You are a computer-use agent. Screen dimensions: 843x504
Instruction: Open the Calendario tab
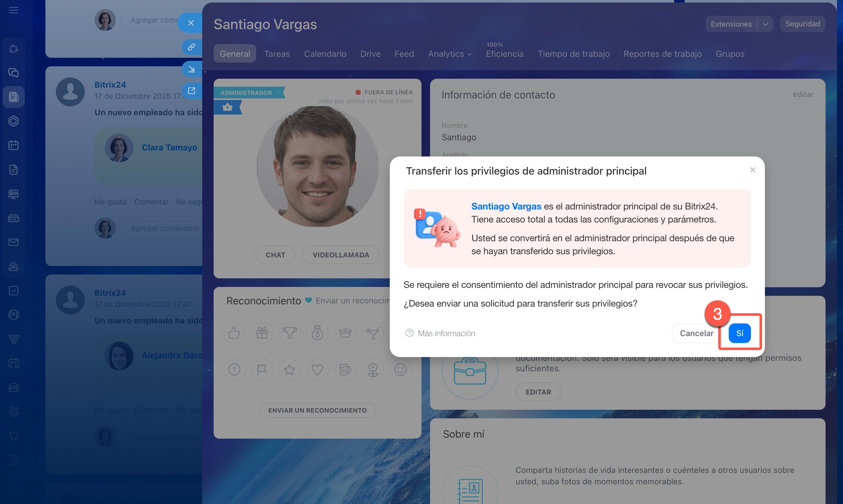325,54
